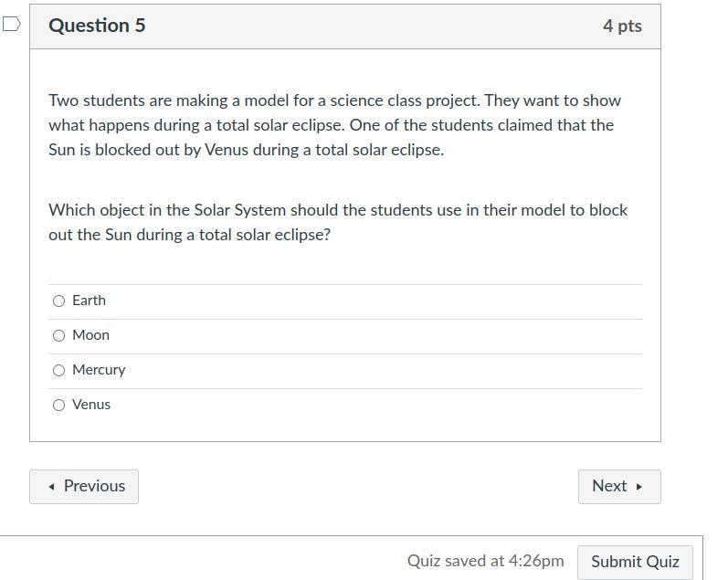
Task: Flag Question 5 for review
Action: click(x=11, y=25)
